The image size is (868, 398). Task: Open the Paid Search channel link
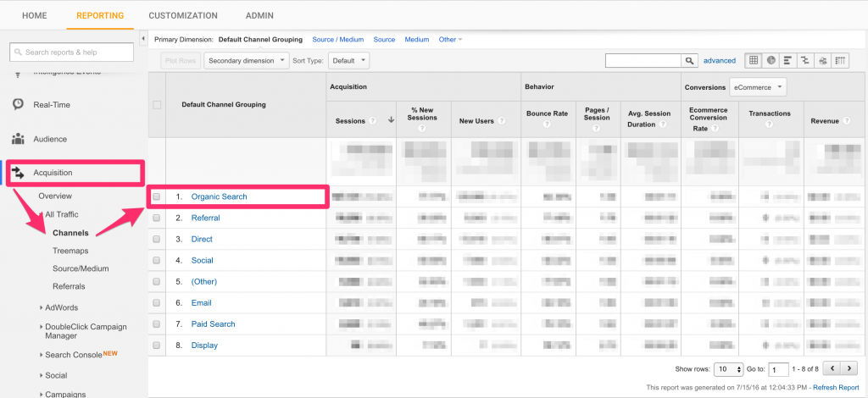213,324
